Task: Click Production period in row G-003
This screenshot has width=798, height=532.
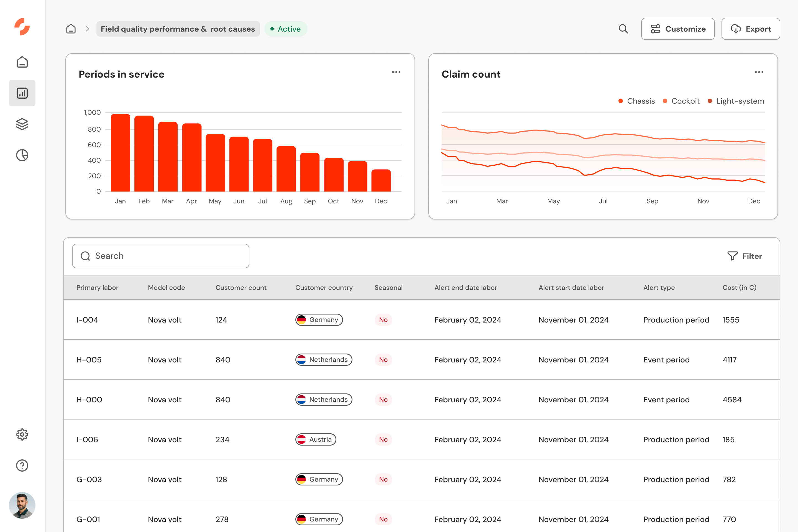Action: point(676,479)
